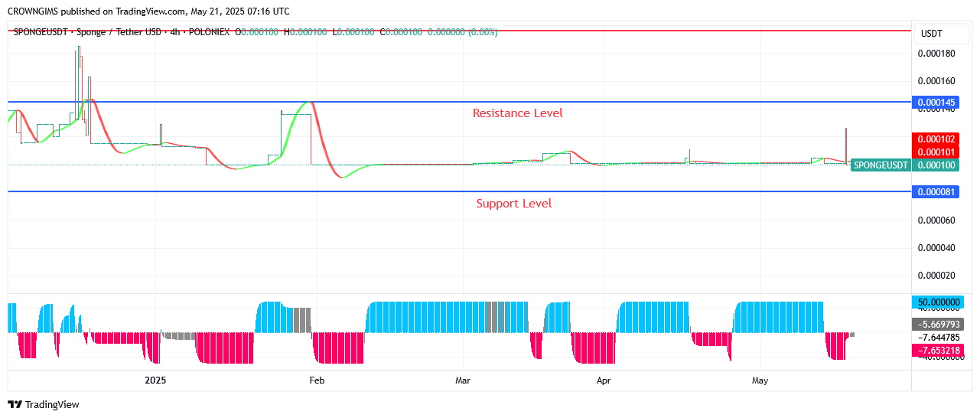
Task: Click the '2025' label on time axis
Action: coord(155,380)
